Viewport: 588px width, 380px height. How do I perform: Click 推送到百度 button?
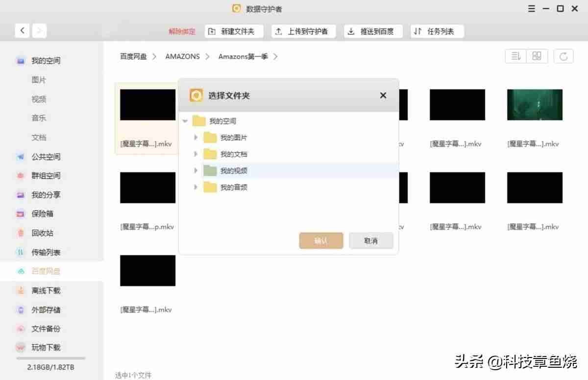[x=373, y=31]
